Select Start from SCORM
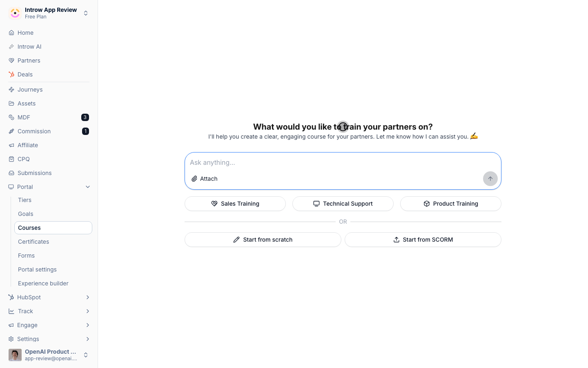 pos(423,240)
